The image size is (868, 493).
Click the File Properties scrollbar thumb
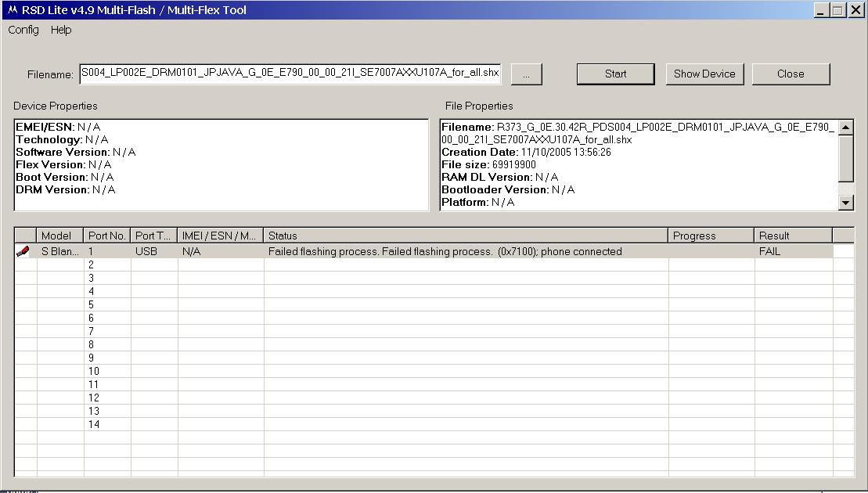coord(846,159)
